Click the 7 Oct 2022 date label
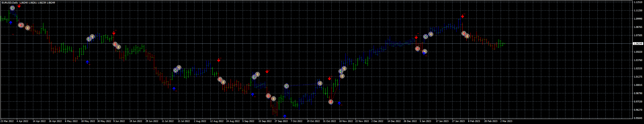 [x=297, y=121]
